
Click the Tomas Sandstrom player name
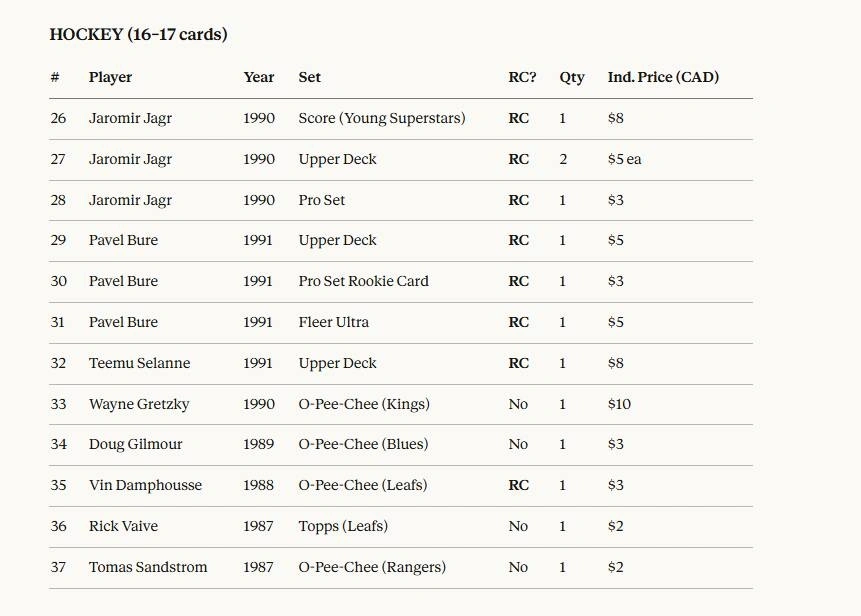click(148, 567)
